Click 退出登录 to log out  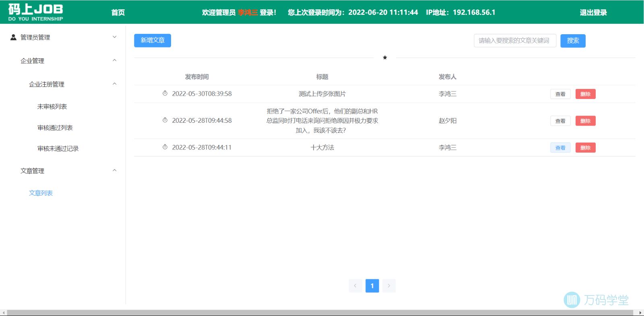593,12
